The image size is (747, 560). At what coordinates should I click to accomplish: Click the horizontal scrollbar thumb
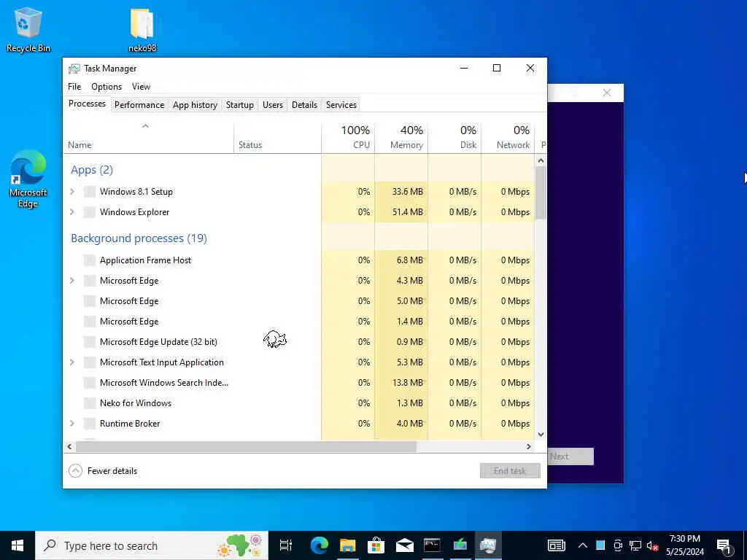(x=246, y=447)
